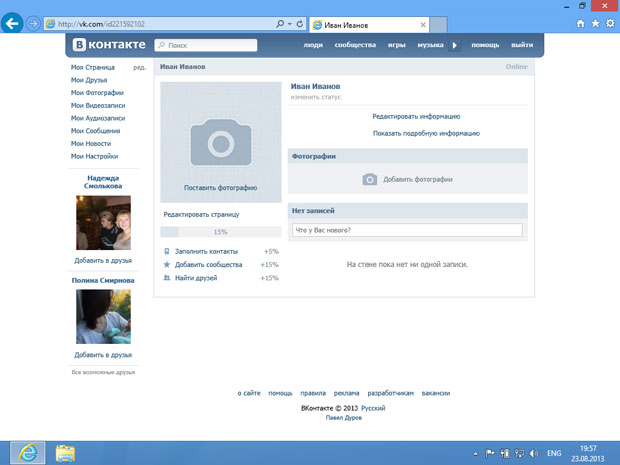Click Добавить фотографии link
This screenshot has width=620, height=465.
(x=418, y=180)
